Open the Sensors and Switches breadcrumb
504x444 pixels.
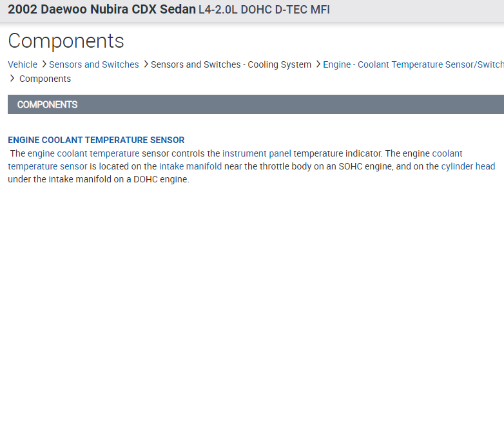[x=94, y=64]
